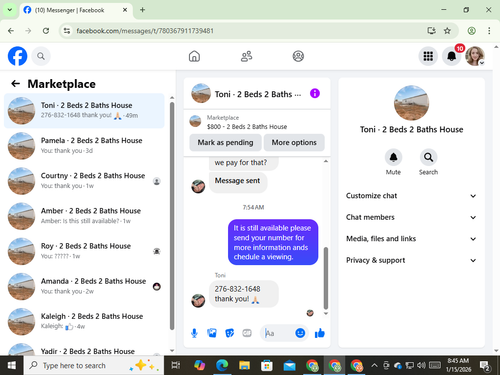This screenshot has width=500, height=375.
Task: Click the Facebook search magnifier icon
Action: [x=41, y=56]
